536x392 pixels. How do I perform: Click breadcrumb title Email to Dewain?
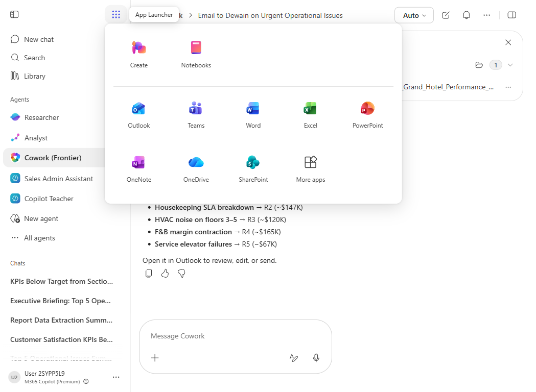point(270,15)
